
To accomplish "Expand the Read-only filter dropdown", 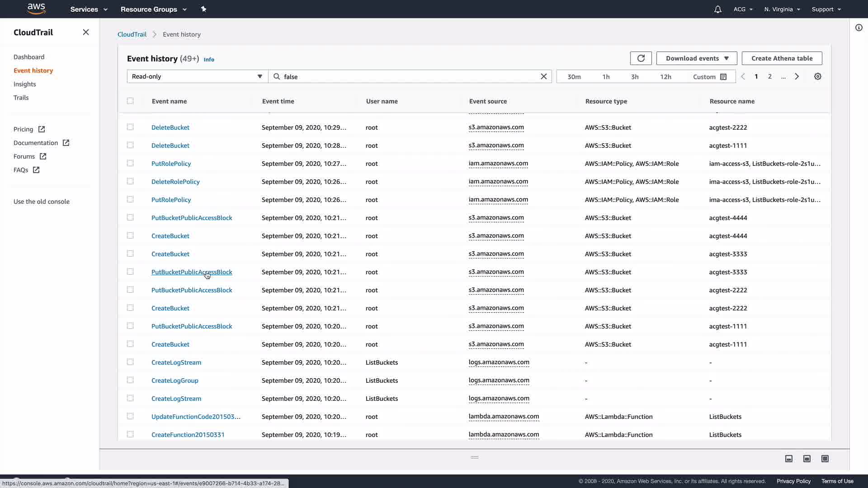I will pyautogui.click(x=197, y=77).
